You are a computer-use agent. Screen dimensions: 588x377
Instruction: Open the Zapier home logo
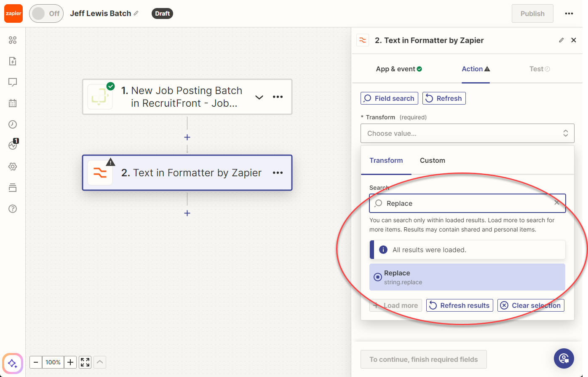pos(13,13)
